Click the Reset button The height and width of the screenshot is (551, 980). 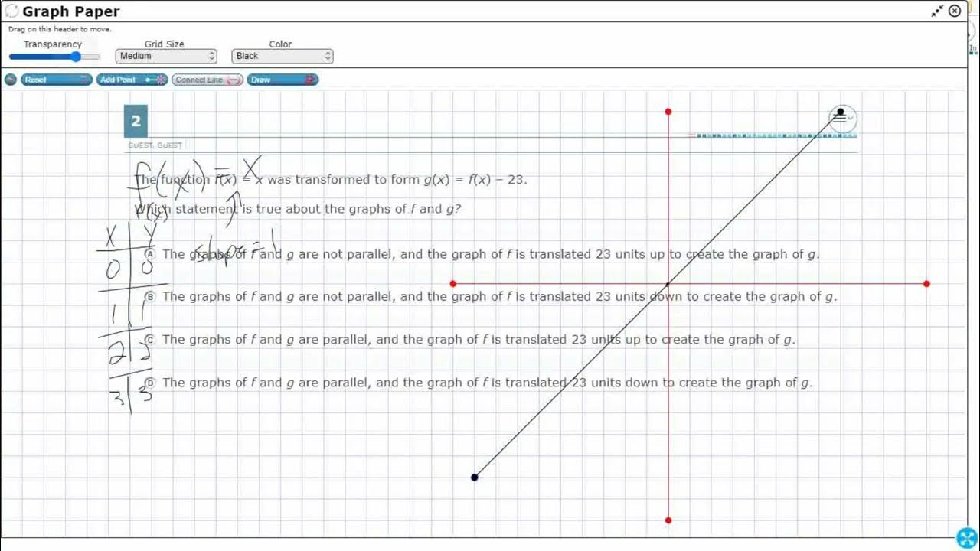pyautogui.click(x=57, y=80)
